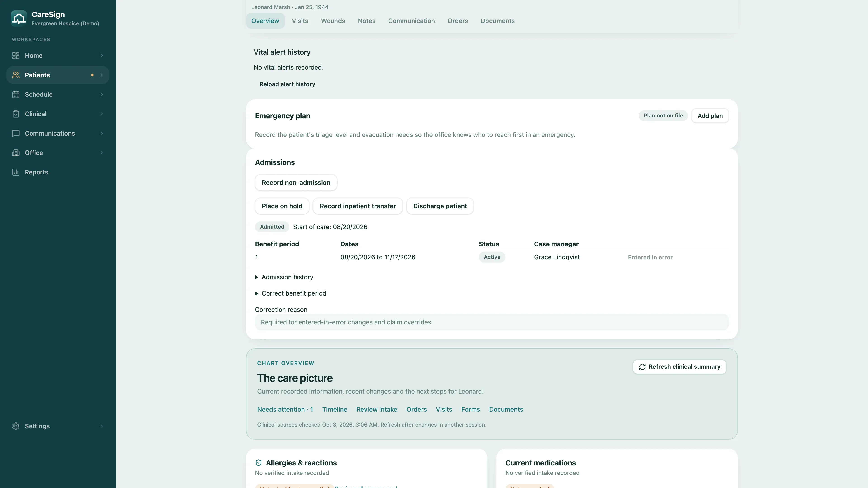Click the Plan not on file badge
The image size is (868, 488).
click(663, 115)
